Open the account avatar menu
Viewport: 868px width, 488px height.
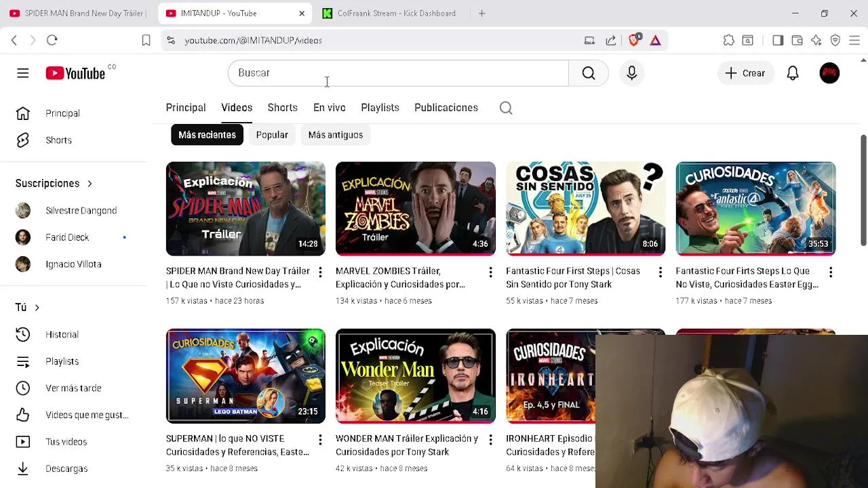[829, 73]
